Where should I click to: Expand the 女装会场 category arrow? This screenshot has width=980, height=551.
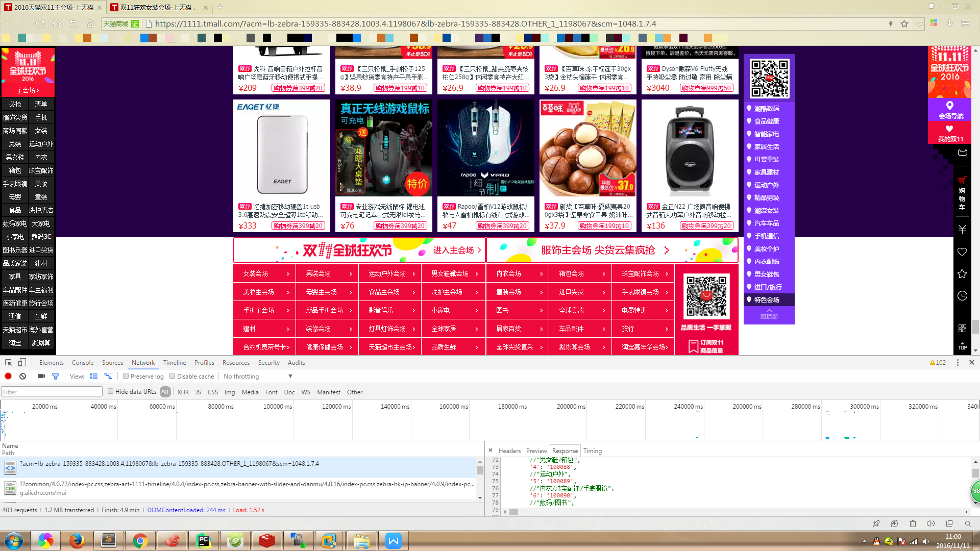coord(288,274)
